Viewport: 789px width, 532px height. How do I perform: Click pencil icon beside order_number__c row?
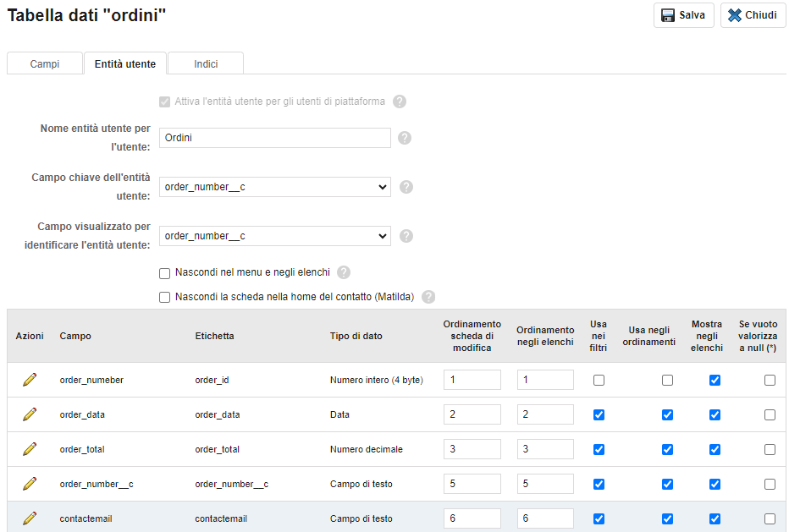coord(30,484)
